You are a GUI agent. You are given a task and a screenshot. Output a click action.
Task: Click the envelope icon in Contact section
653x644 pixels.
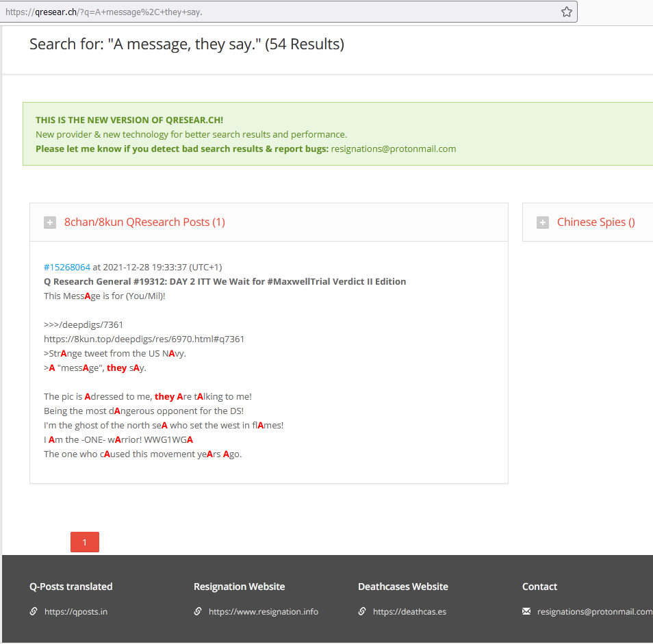point(526,611)
